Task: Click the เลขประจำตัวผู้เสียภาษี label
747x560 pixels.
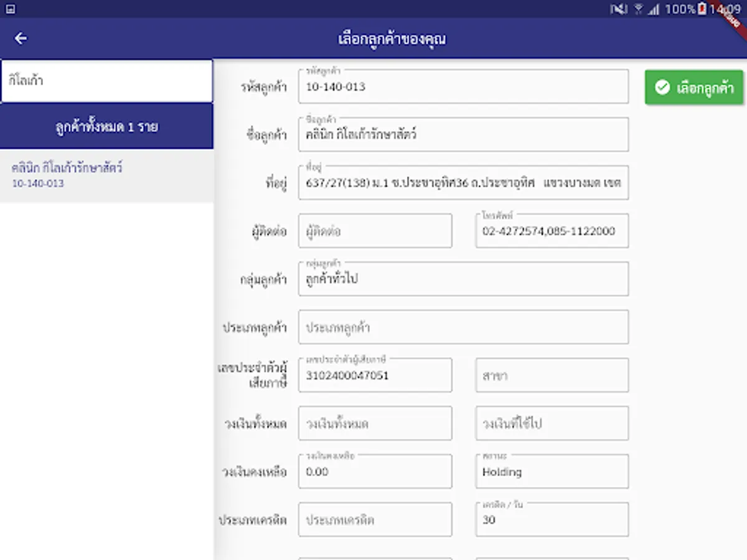Action: (251, 375)
